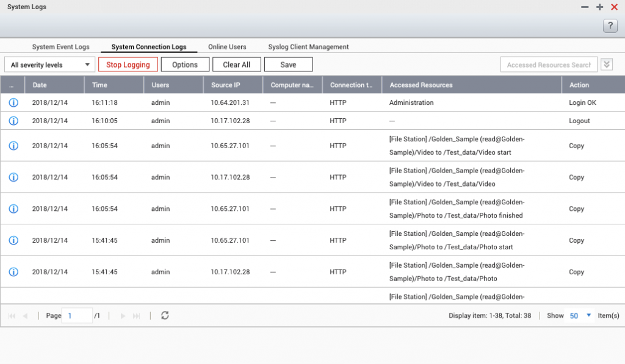Click previous page arrow icon
The image size is (625, 364).
[25, 316]
